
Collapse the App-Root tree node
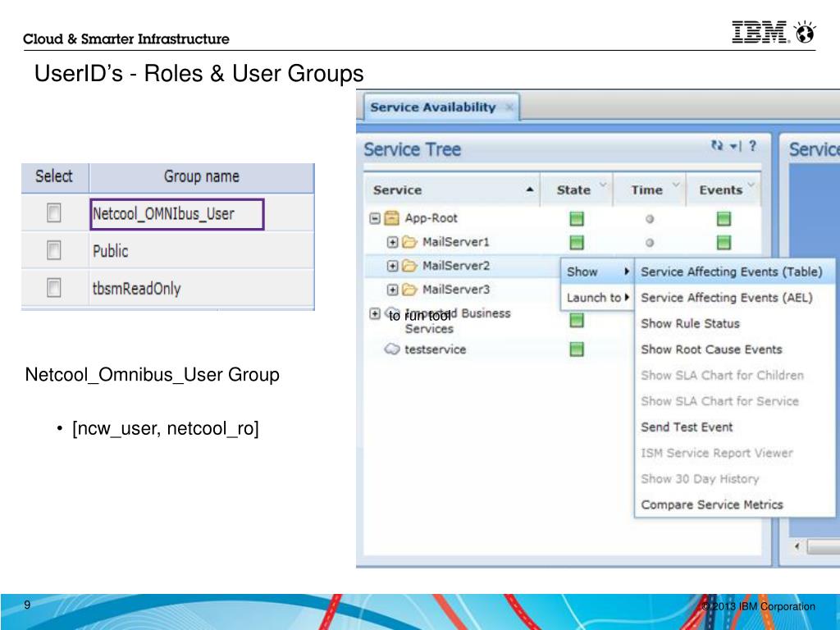[x=376, y=218]
